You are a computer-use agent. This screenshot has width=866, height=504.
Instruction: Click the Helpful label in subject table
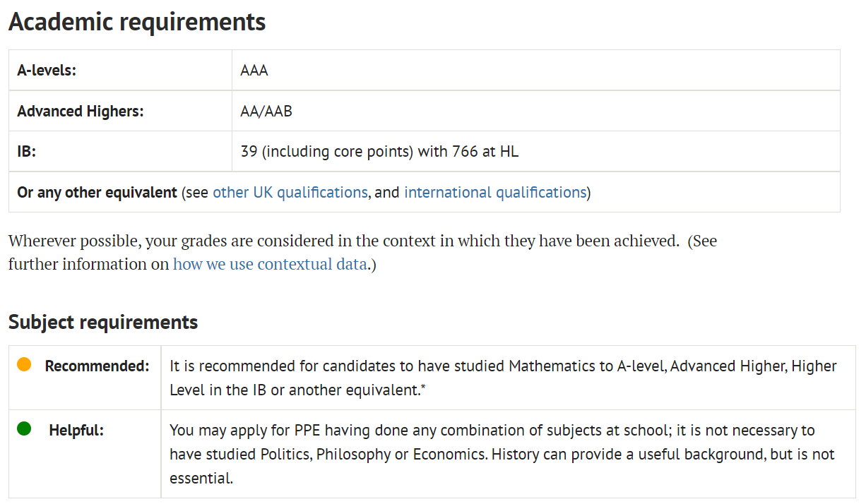pos(76,430)
